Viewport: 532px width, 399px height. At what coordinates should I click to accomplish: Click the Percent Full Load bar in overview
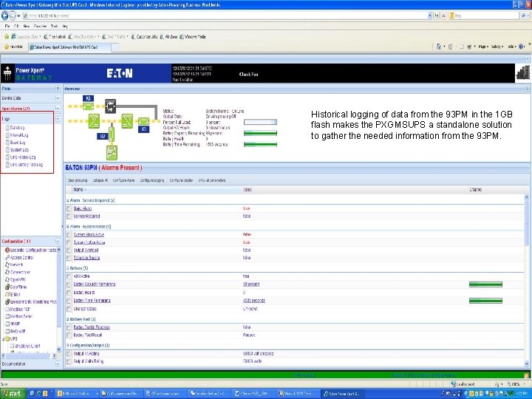pyautogui.click(x=260, y=122)
